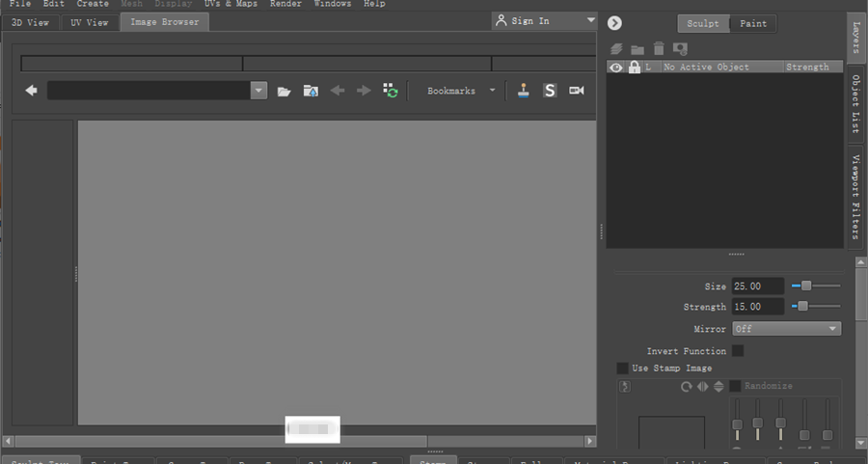Flip stamp horizontally icon
The height and width of the screenshot is (464, 868).
tap(702, 387)
